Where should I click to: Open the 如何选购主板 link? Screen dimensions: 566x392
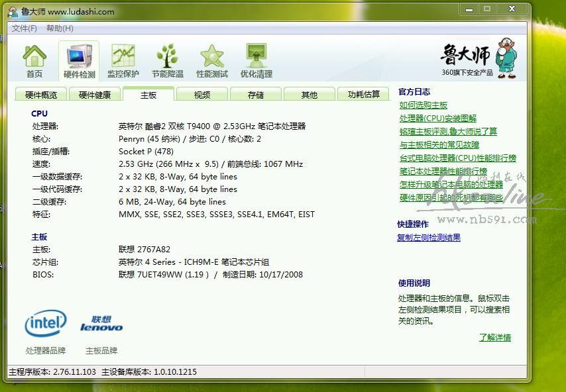pyautogui.click(x=424, y=105)
